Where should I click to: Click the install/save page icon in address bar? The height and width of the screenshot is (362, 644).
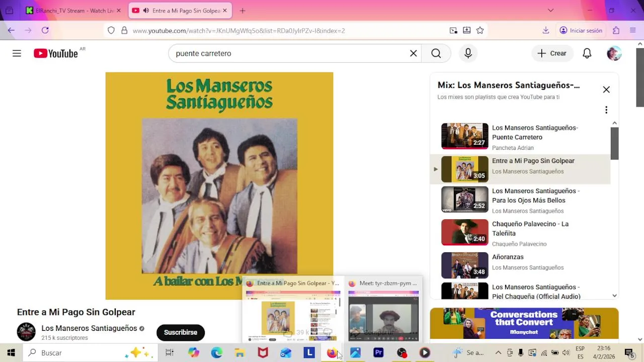pyautogui.click(x=467, y=30)
